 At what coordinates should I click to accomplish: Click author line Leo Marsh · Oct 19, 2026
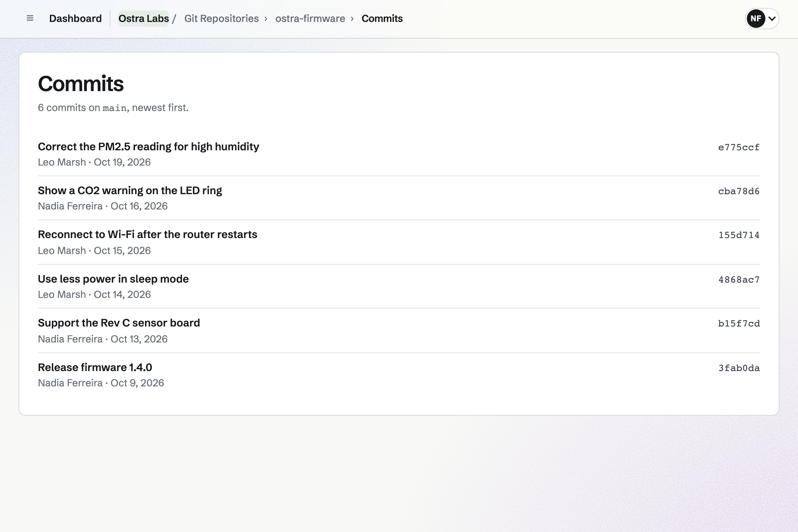94,162
